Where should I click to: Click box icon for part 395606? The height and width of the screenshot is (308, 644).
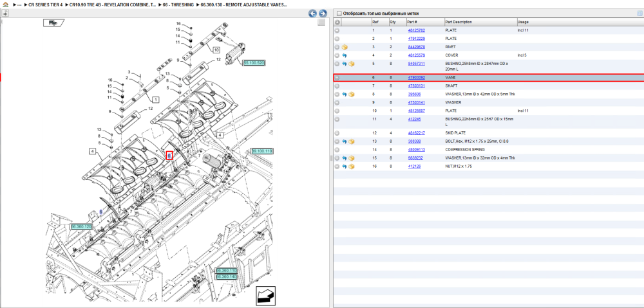(x=352, y=94)
